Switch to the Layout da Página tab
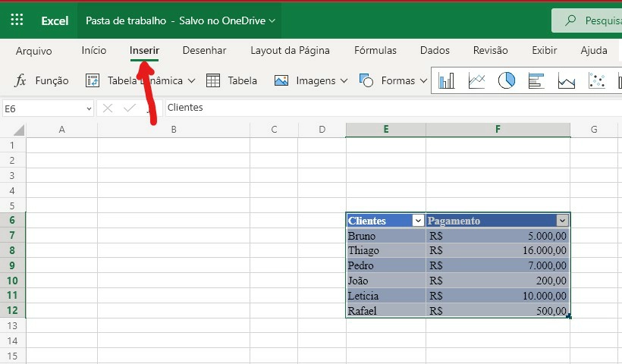622x364 pixels. pos(290,50)
